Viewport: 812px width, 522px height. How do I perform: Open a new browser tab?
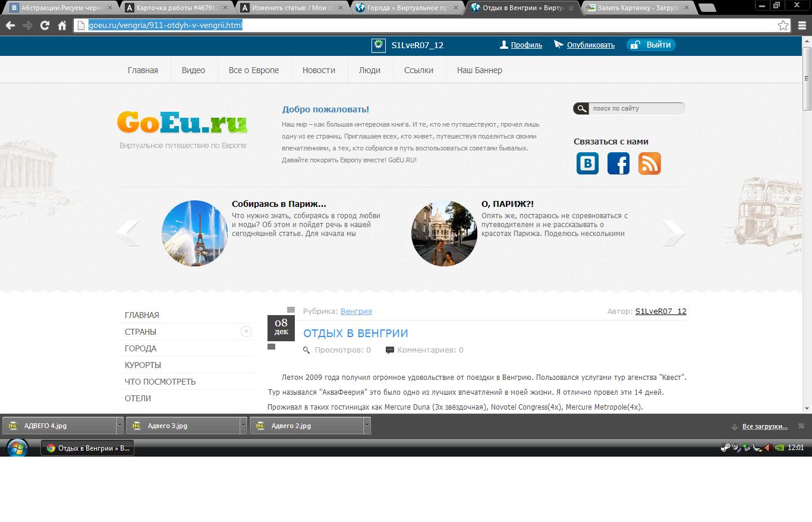pos(707,8)
